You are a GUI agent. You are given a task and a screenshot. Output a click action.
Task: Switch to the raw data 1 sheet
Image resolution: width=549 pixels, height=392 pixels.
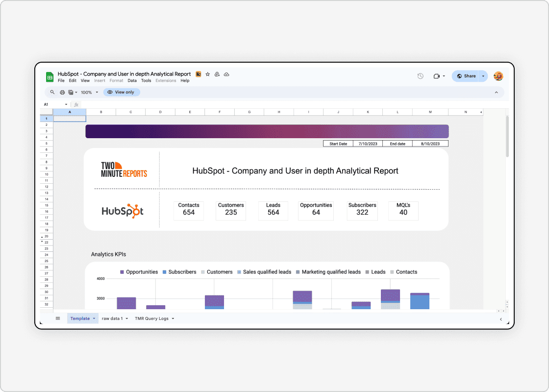coord(112,318)
